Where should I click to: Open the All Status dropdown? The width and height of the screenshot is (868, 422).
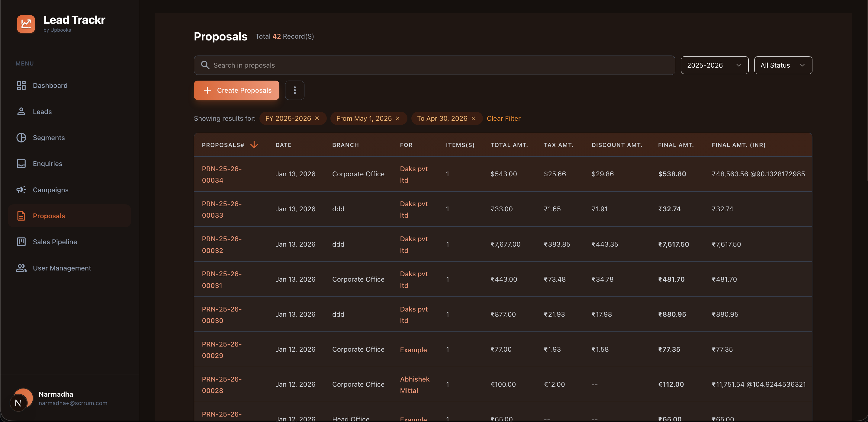pyautogui.click(x=783, y=65)
